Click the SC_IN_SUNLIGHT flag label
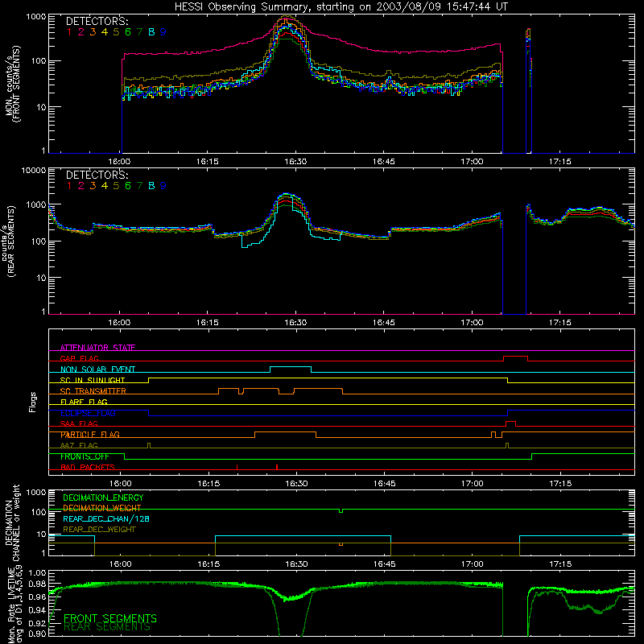This screenshot has width=644, height=644. pyautogui.click(x=93, y=380)
